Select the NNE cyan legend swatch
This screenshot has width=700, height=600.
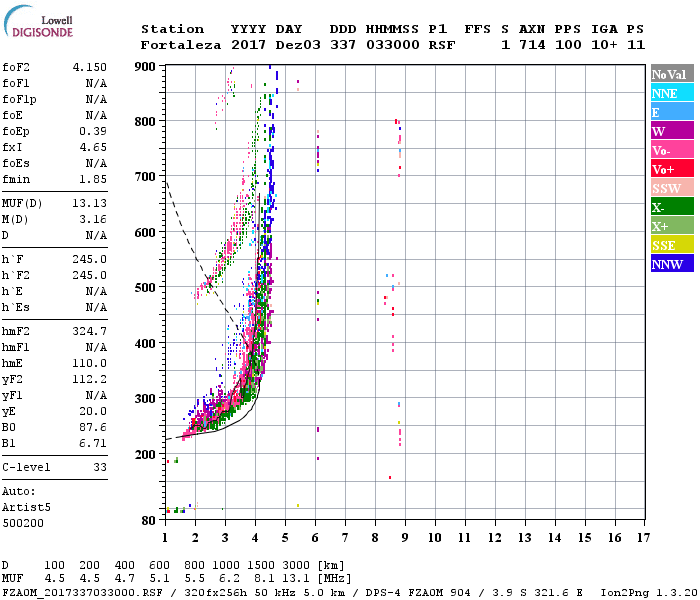pos(672,92)
